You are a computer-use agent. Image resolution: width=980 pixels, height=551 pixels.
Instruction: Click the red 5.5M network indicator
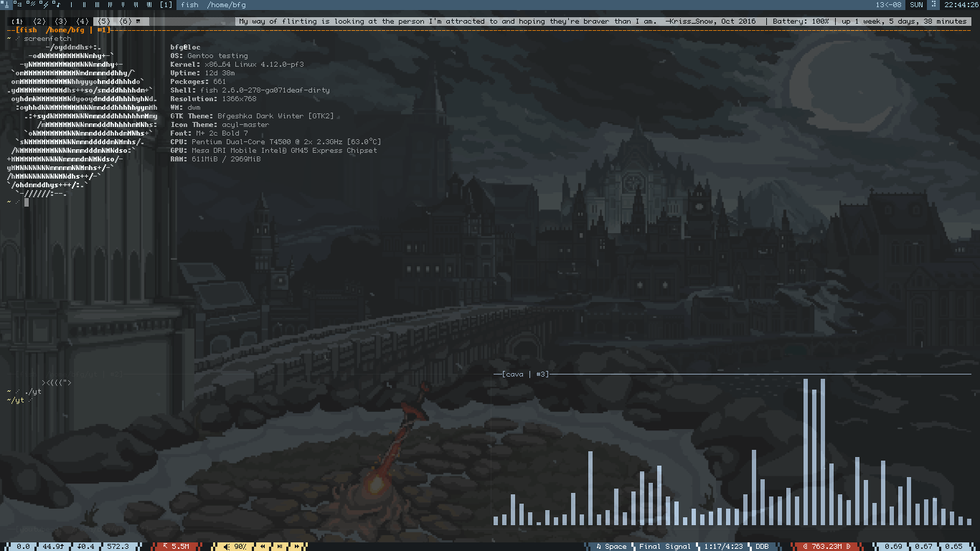click(x=176, y=547)
